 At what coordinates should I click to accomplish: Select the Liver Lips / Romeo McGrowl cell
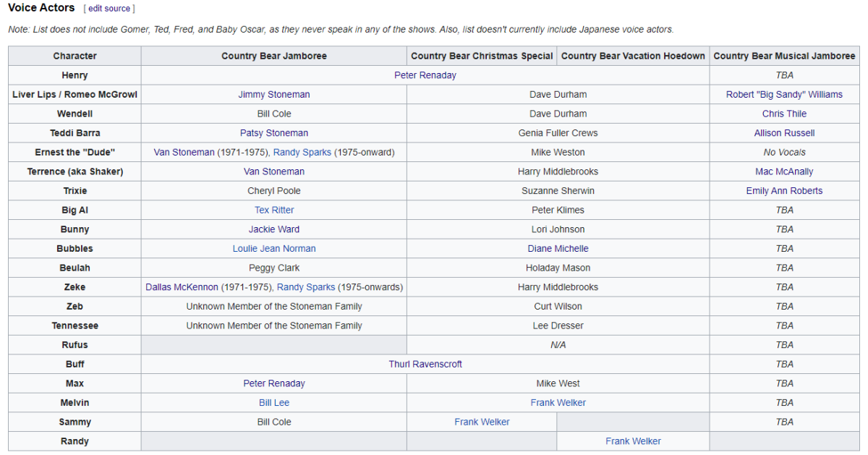click(x=75, y=95)
